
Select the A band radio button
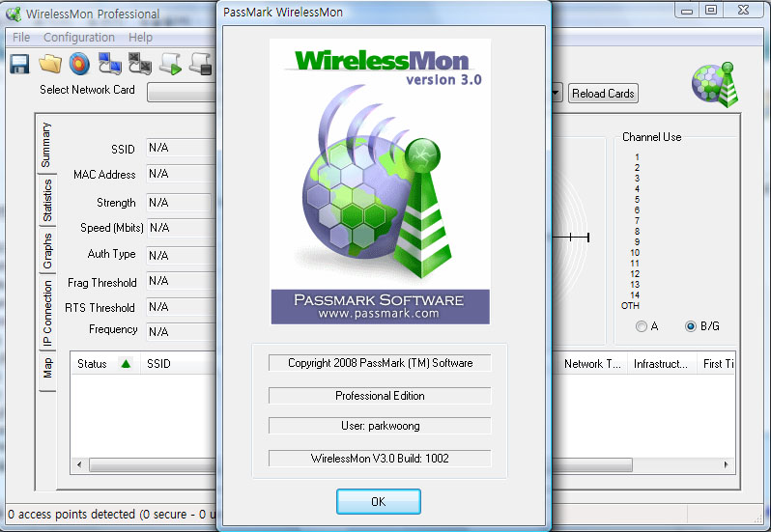click(642, 326)
